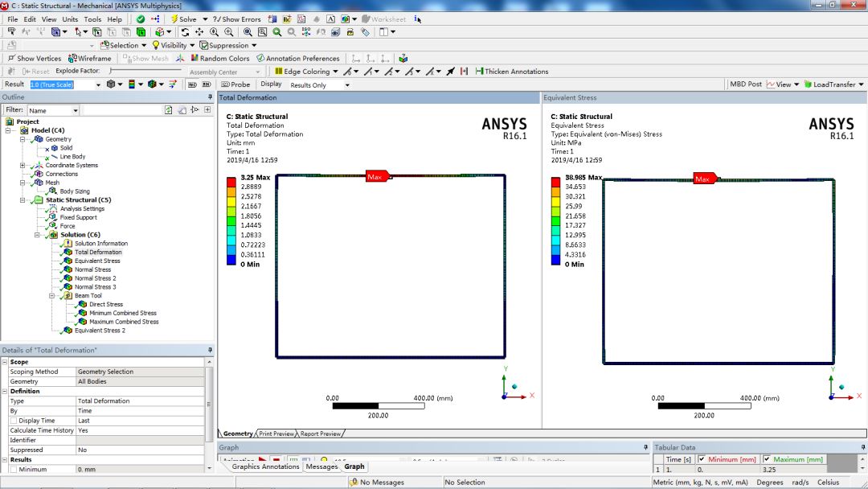Click the Random Colors icon
868x489 pixels.
click(194, 58)
